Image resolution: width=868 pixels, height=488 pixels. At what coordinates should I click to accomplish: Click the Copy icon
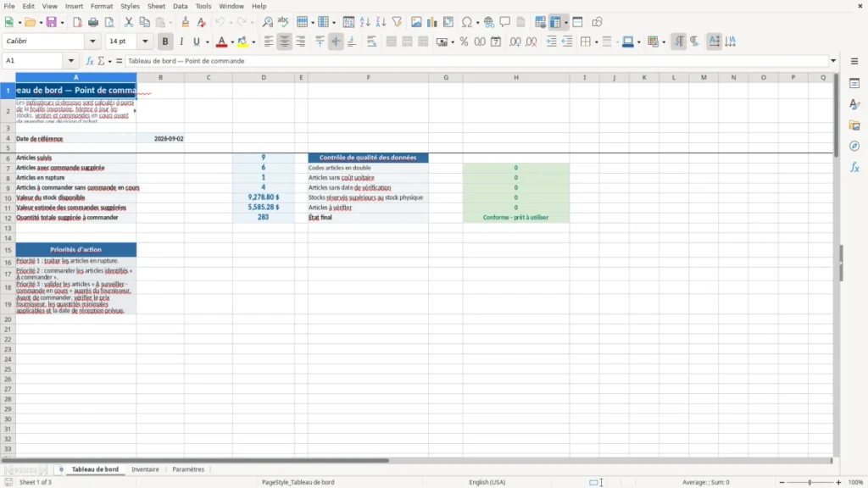[144, 22]
